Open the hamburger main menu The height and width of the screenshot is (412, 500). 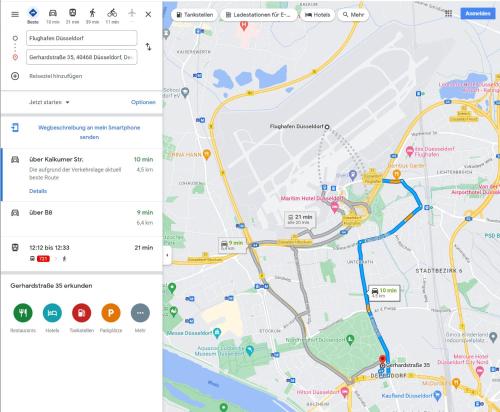point(15,14)
